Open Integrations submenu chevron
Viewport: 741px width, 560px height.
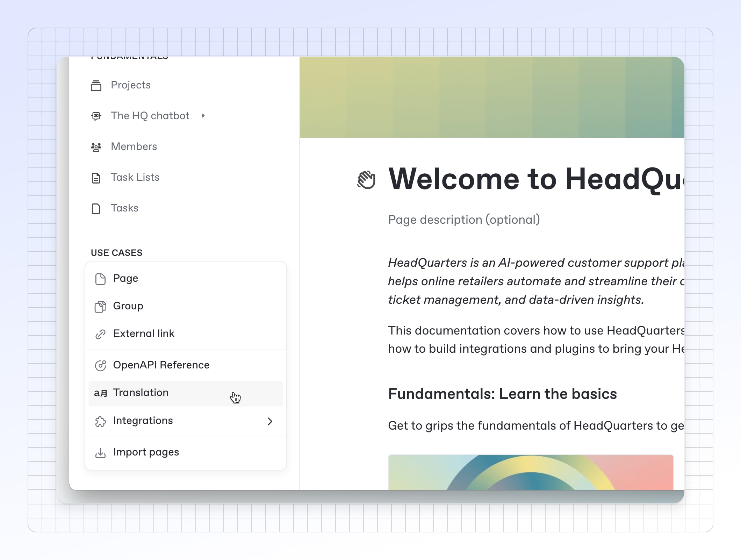coord(270,421)
